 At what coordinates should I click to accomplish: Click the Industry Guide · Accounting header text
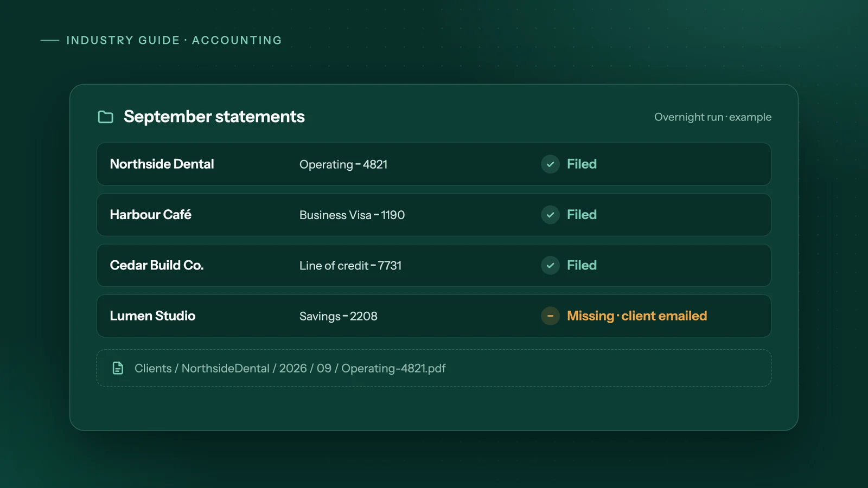coord(174,40)
